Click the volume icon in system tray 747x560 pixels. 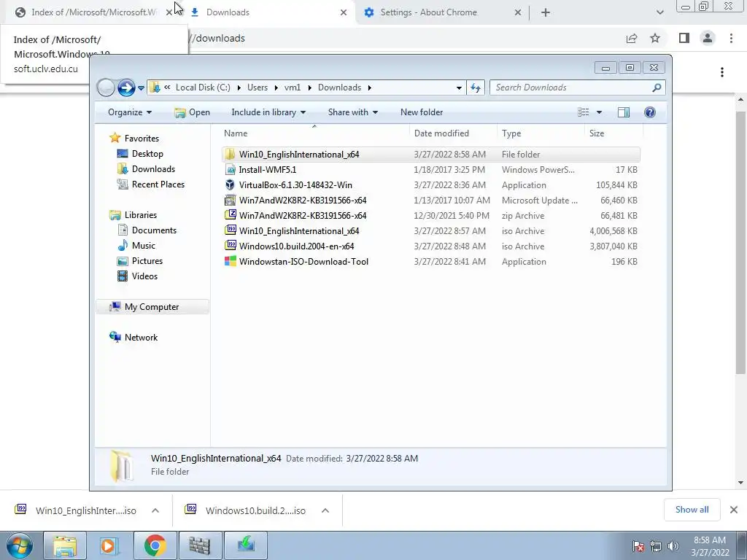click(673, 546)
